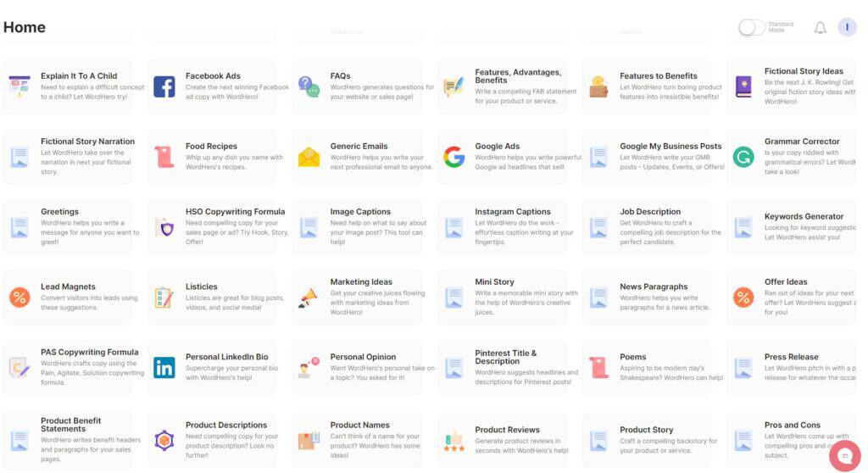Click "Convert visitors into leads" description
868x473 pixels.
[x=89, y=303]
